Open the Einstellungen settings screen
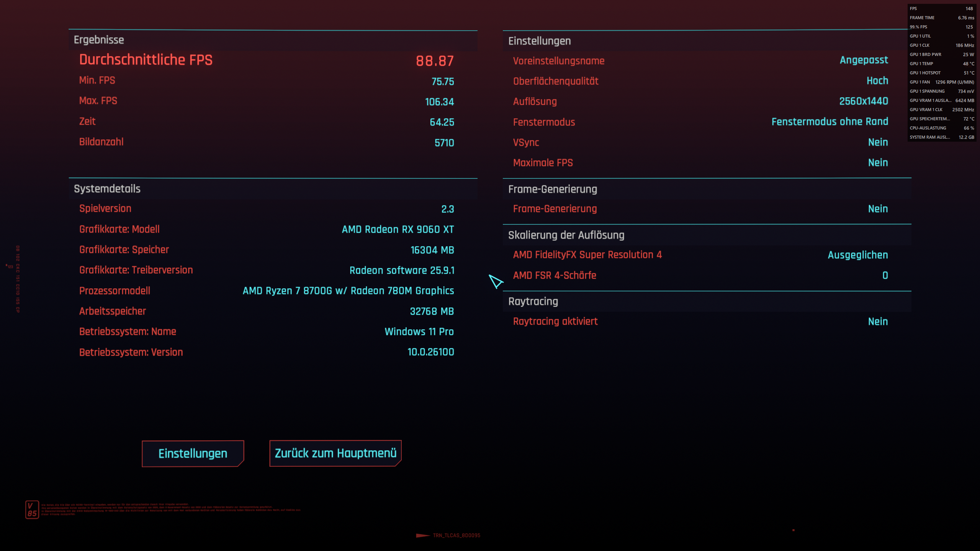The height and width of the screenshot is (551, 980). (x=193, y=453)
